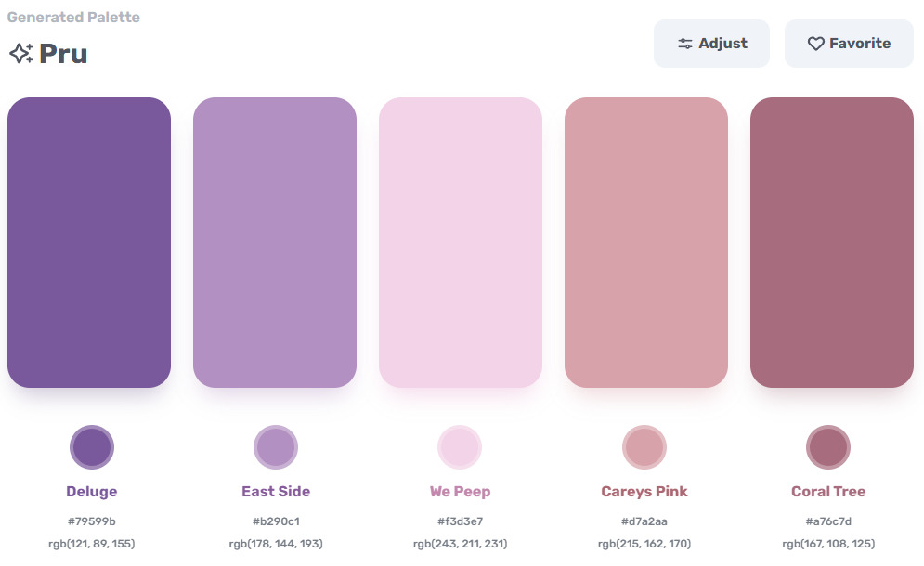The image size is (924, 566).
Task: Select the Deluge color card
Action: click(x=88, y=241)
